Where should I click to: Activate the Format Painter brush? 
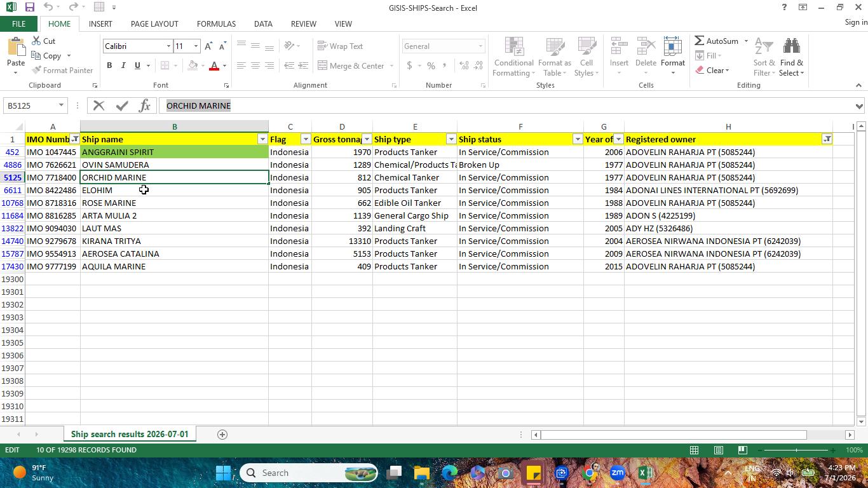coord(62,71)
